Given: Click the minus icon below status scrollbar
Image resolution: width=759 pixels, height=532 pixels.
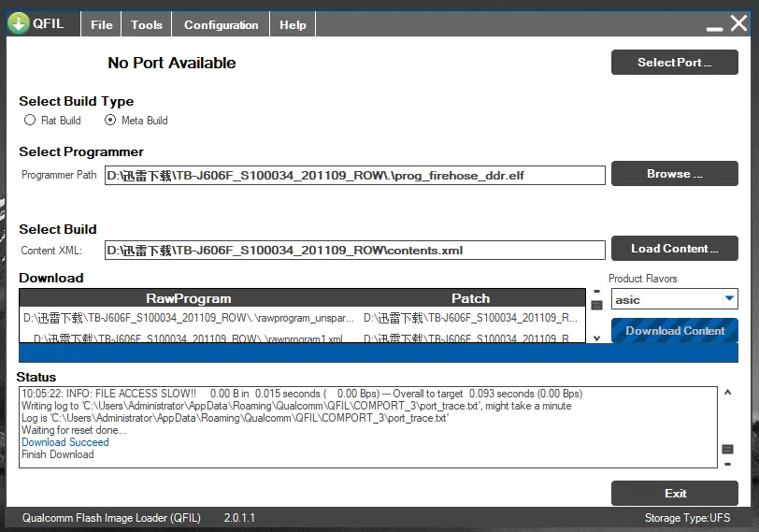Looking at the screenshot, I should coord(727,465).
